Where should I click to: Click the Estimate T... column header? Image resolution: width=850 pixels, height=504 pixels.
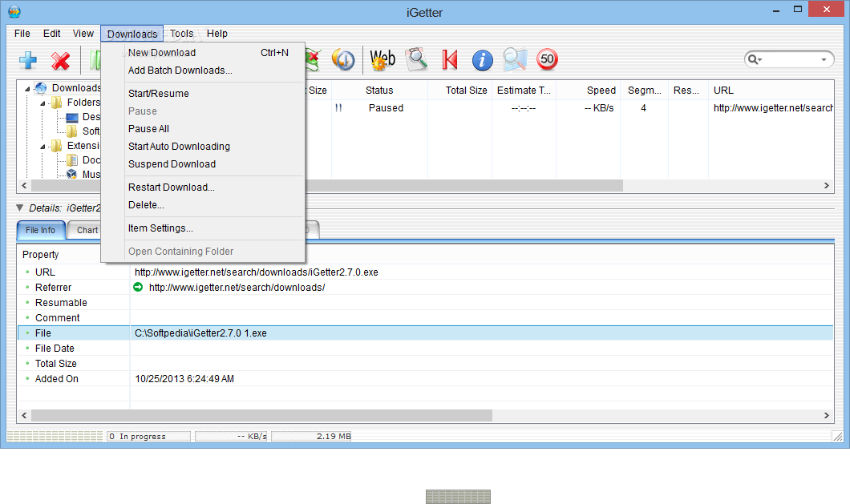click(524, 91)
